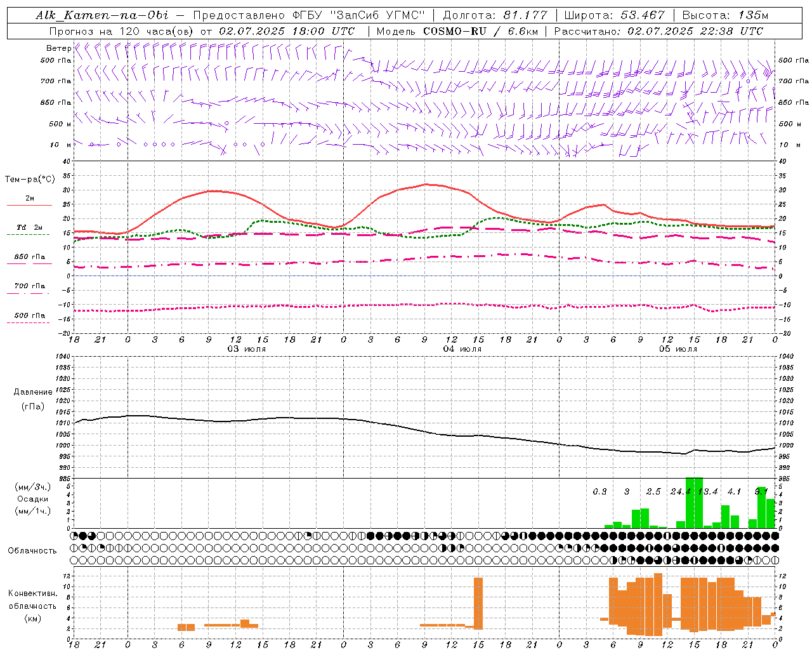Click the 03 июля date label
The width and height of the screenshot is (812, 650).
pyautogui.click(x=247, y=349)
